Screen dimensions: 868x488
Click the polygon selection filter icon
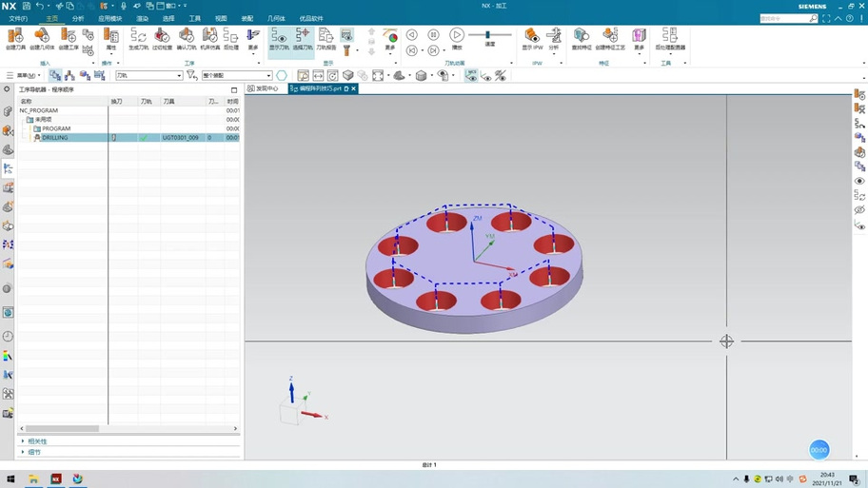pos(282,75)
